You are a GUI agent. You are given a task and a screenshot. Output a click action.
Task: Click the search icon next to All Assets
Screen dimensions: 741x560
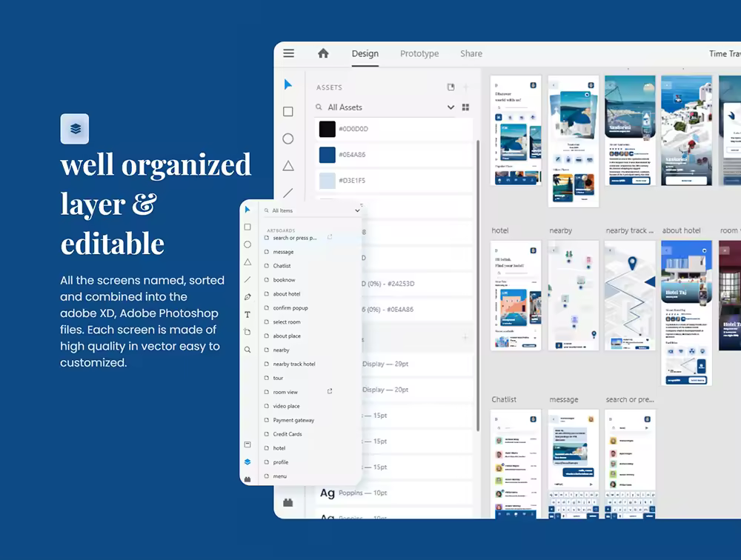point(319,107)
